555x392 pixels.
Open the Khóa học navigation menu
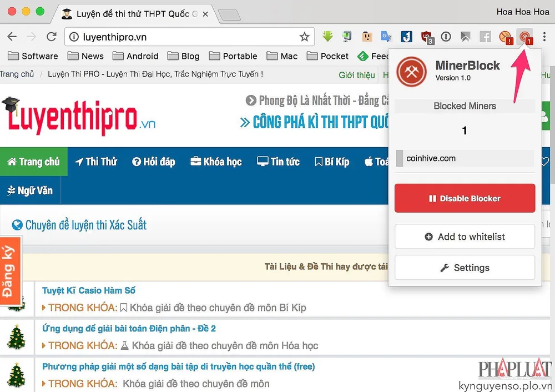pyautogui.click(x=216, y=162)
